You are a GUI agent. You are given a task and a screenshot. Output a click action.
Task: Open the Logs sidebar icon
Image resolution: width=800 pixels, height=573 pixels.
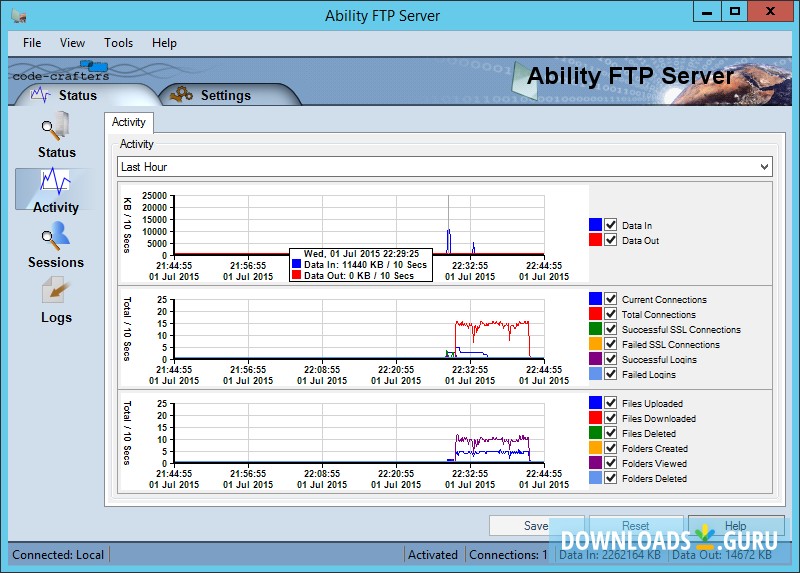(x=56, y=301)
